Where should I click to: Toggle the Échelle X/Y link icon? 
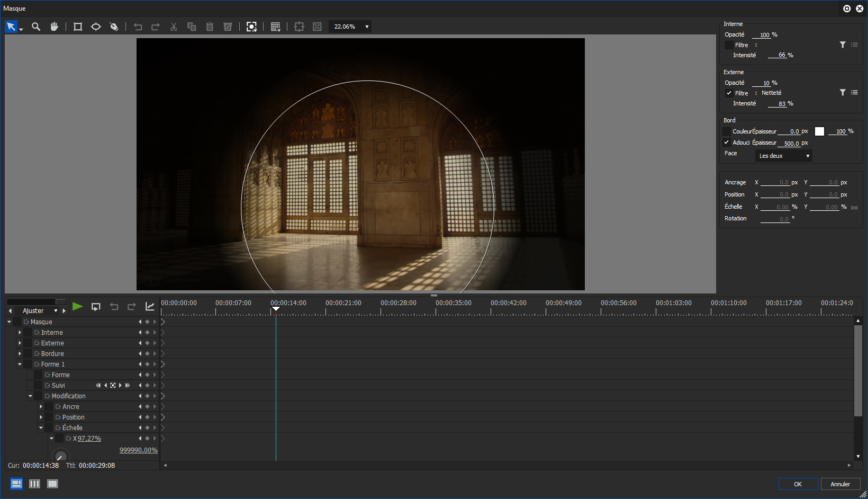[854, 207]
